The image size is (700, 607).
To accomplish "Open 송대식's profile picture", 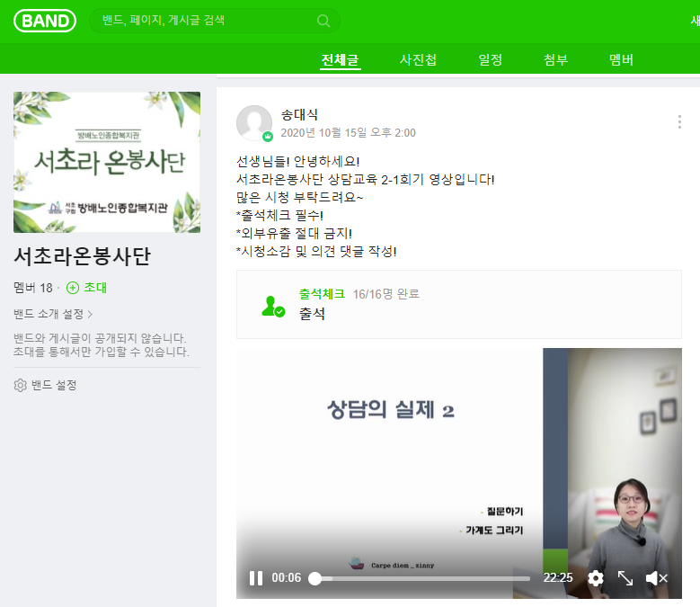I will point(254,123).
